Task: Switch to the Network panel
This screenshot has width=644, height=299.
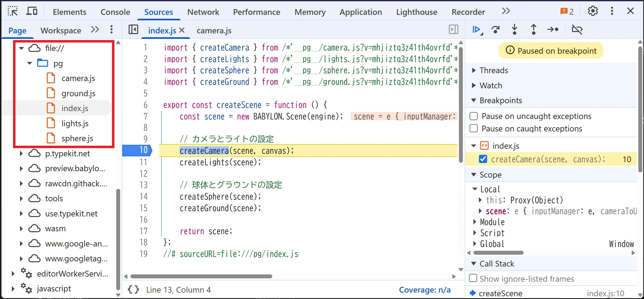Action: (203, 12)
